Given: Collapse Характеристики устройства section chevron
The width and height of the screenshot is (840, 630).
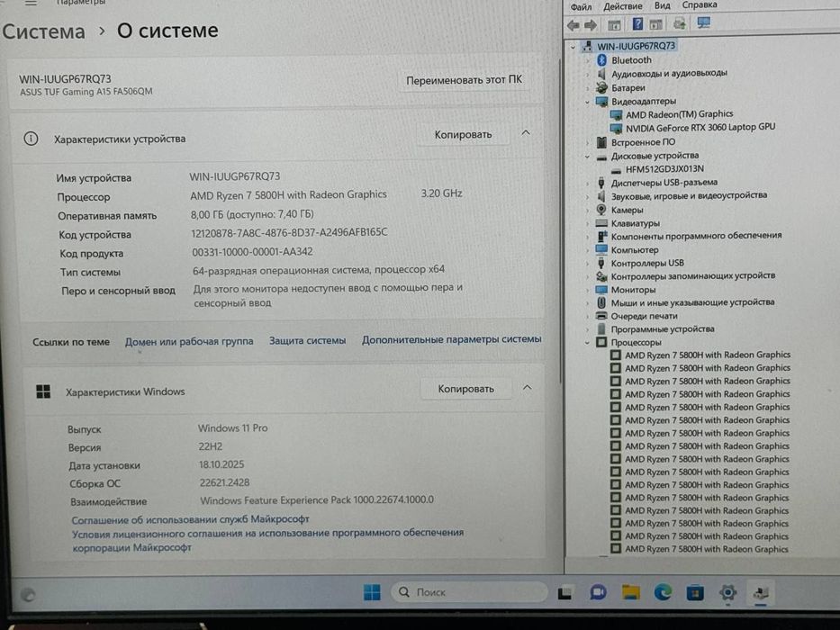Looking at the screenshot, I should [x=526, y=133].
